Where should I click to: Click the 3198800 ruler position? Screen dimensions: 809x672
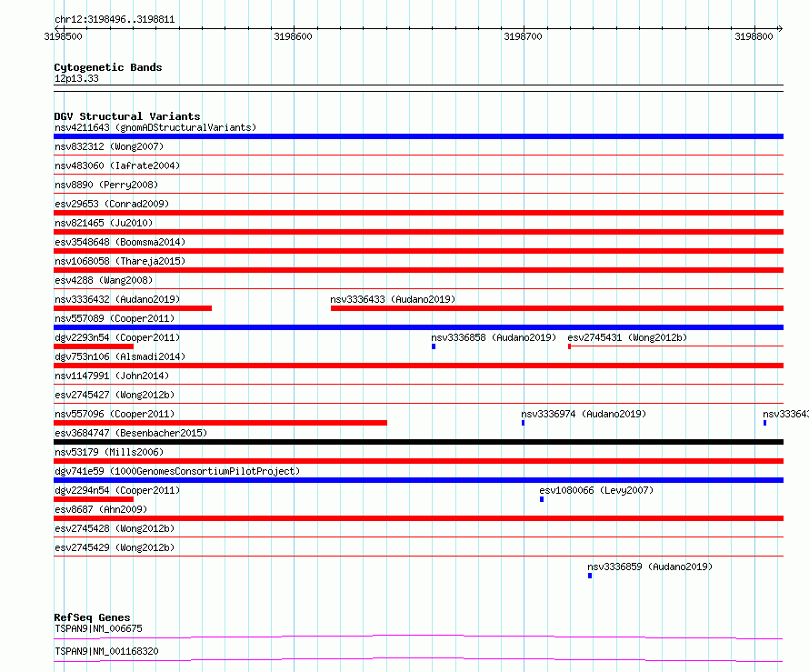click(754, 36)
